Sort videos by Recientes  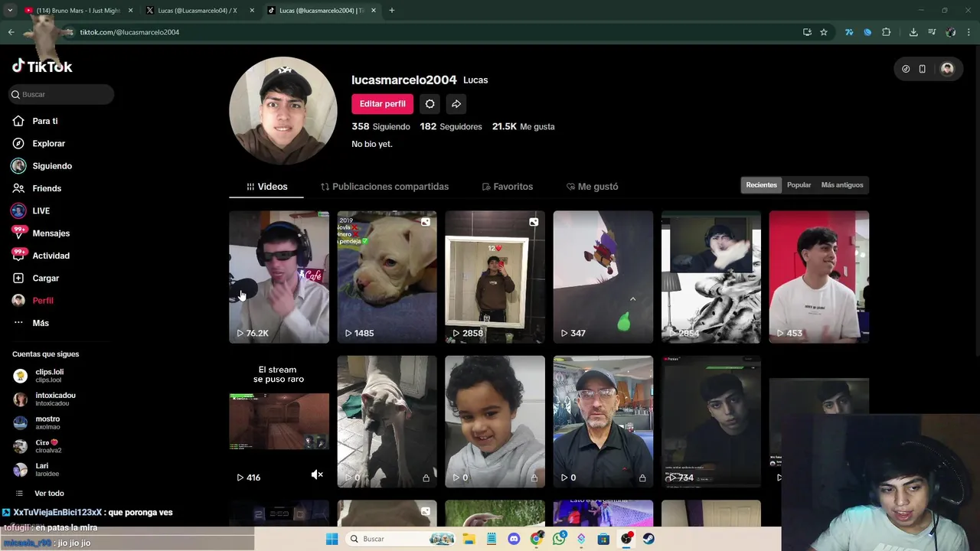click(761, 185)
